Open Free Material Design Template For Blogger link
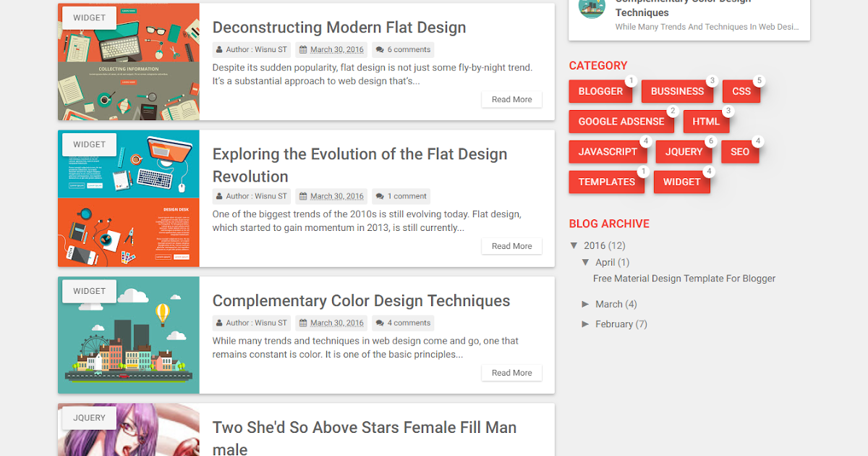868x456 pixels. pos(684,278)
